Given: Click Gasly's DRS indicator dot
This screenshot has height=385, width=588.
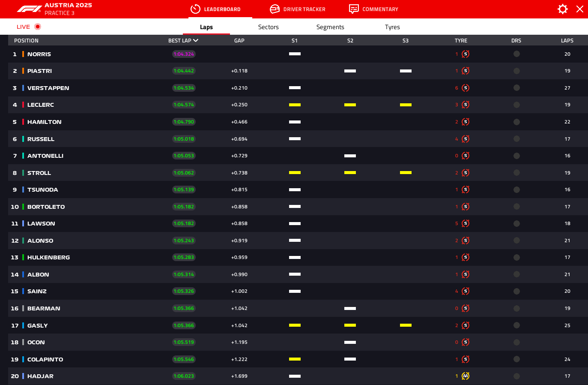Looking at the screenshot, I should (x=516, y=325).
